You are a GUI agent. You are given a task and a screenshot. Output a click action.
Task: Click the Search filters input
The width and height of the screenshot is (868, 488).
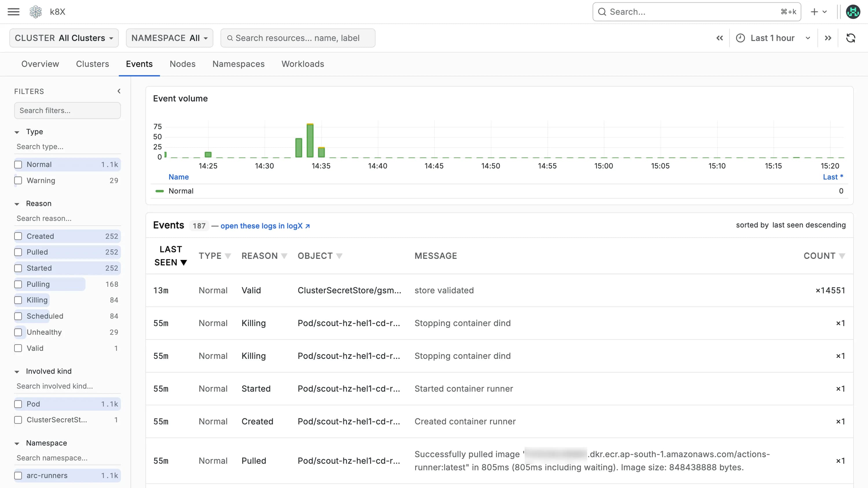click(x=67, y=110)
